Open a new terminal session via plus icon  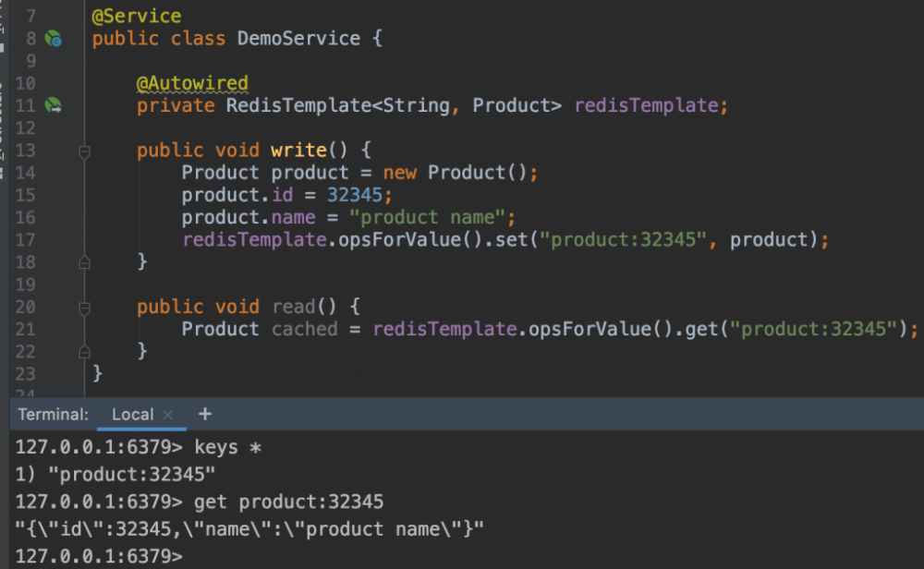point(204,415)
